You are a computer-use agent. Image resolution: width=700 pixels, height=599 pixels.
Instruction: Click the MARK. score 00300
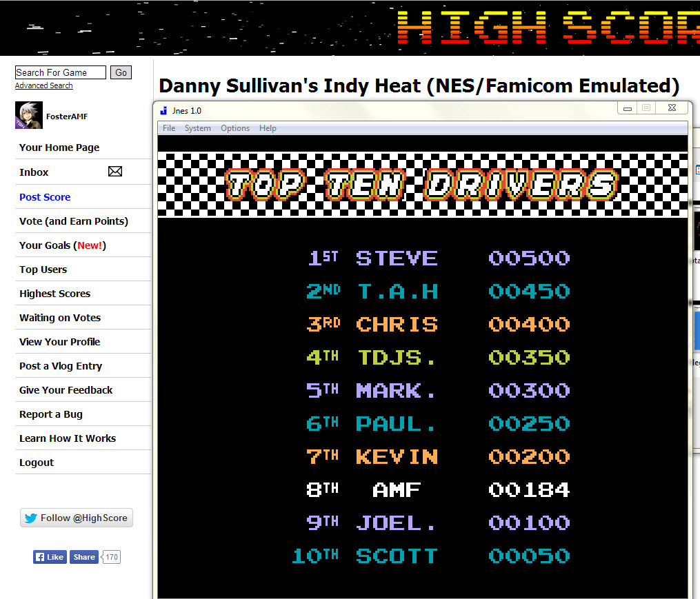click(x=529, y=390)
